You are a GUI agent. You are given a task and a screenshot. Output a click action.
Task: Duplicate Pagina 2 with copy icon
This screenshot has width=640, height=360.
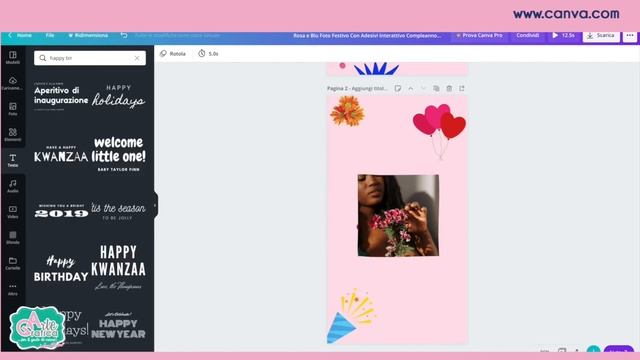tap(436, 88)
